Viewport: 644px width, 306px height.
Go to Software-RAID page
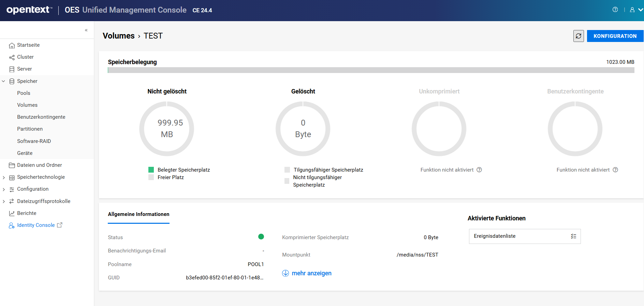point(34,141)
